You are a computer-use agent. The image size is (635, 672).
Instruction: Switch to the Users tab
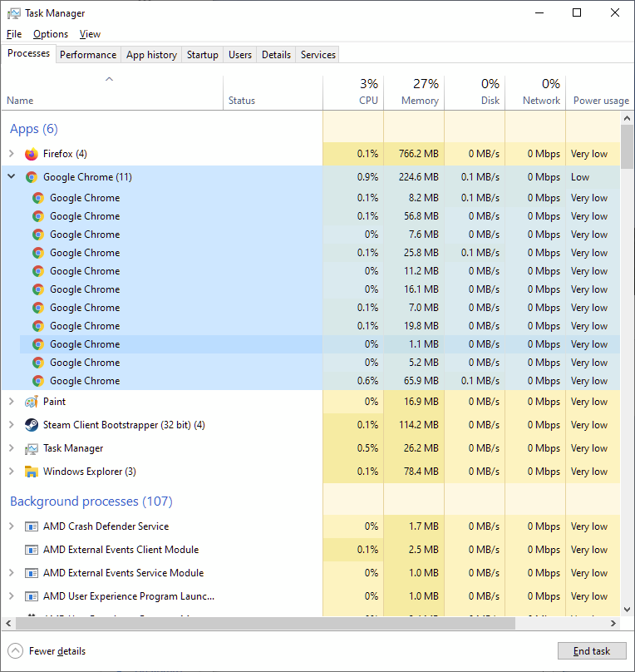click(x=240, y=55)
